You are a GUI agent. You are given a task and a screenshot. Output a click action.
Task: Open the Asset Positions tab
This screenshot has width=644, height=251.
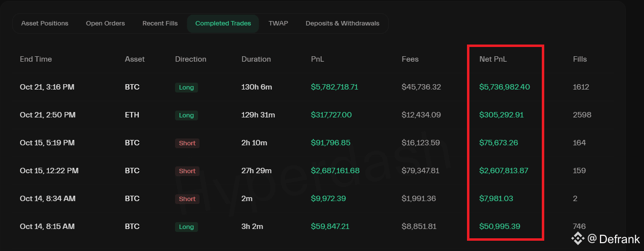(x=44, y=23)
